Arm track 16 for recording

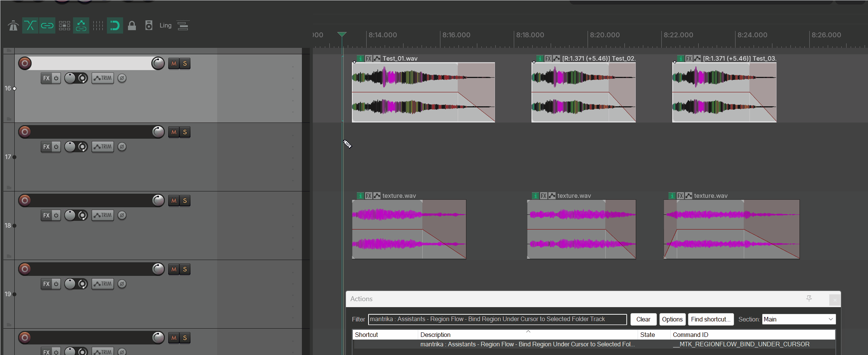pyautogui.click(x=25, y=63)
